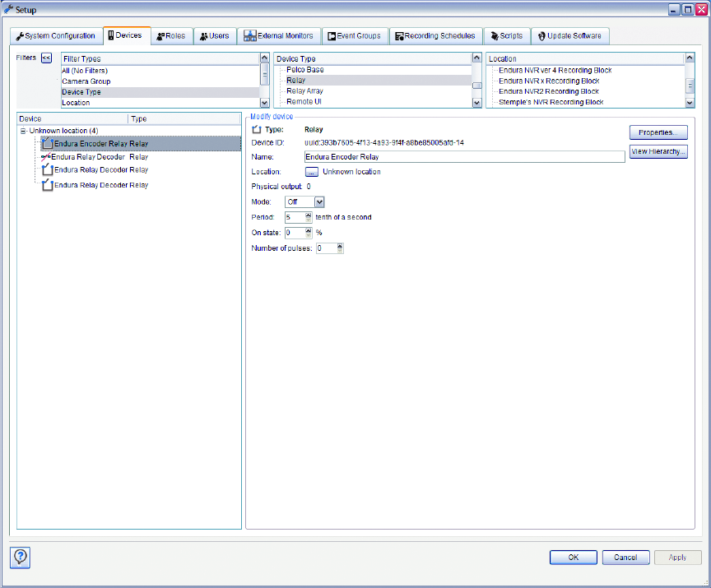Click the Endura Encoder Relay device icon
This screenshot has height=588, width=711.
pyautogui.click(x=47, y=143)
